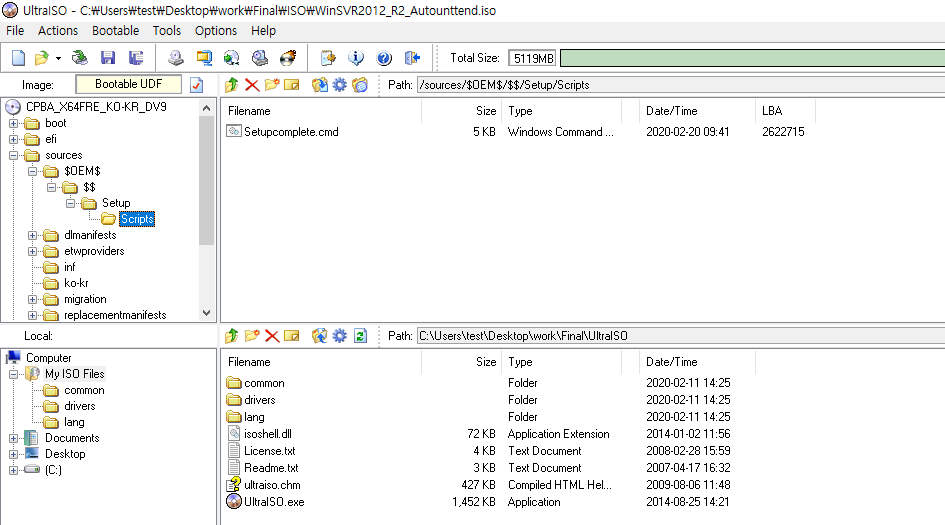Sort image files by LBA column header
This screenshot has width=945, height=525.
771,111
